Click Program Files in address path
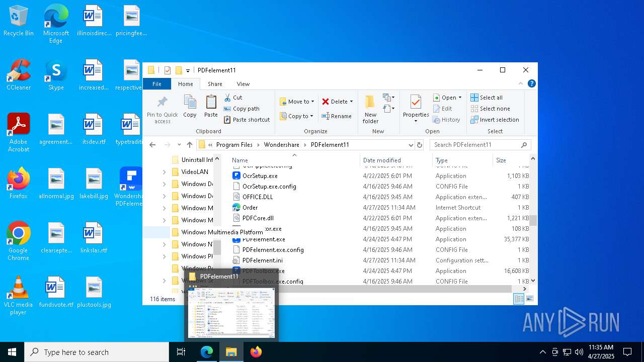The height and width of the screenshot is (362, 644). point(234,145)
